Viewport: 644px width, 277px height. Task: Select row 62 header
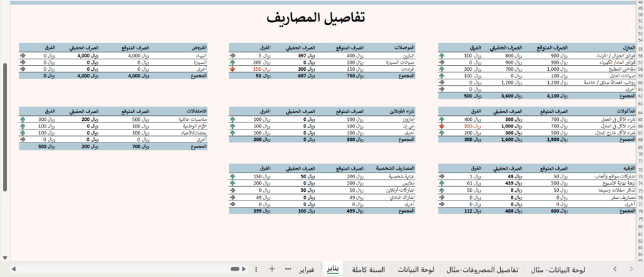640,96
